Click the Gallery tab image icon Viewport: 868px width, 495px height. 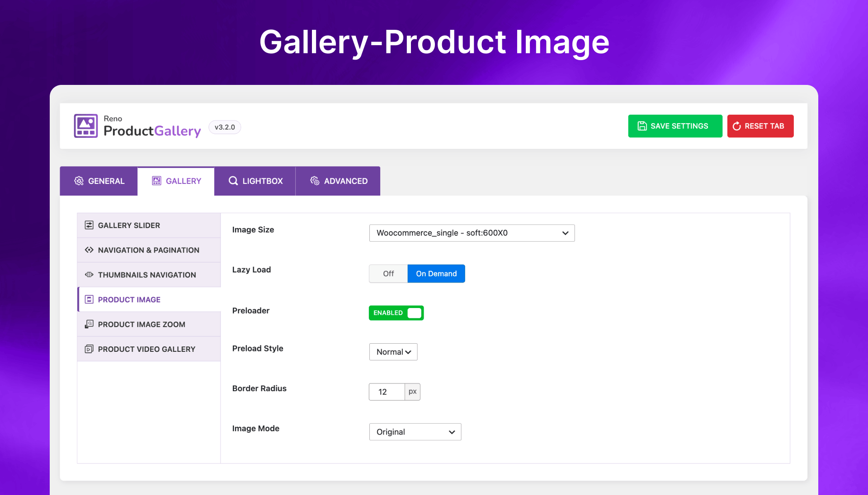[x=156, y=181]
